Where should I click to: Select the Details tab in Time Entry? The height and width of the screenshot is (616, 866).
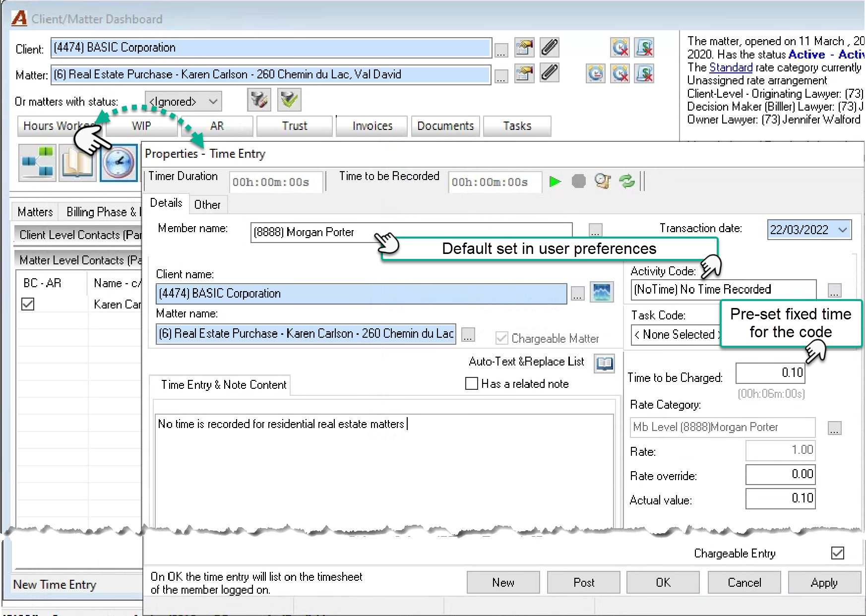(166, 203)
